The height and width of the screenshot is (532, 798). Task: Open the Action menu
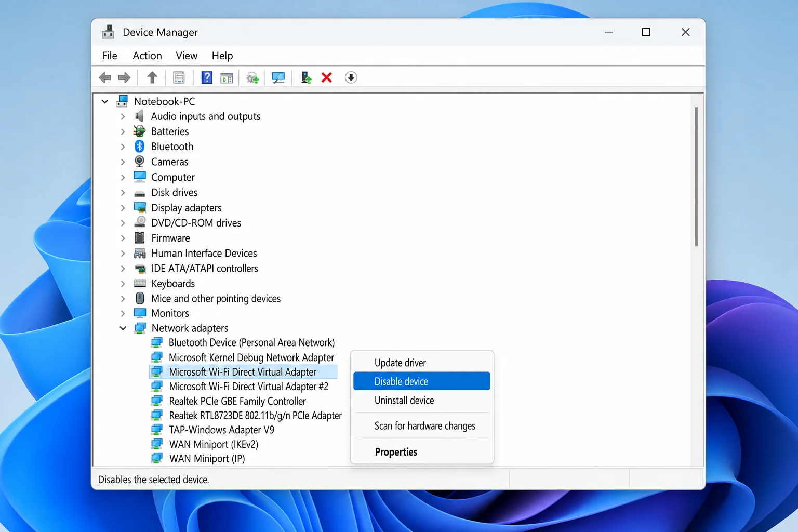(x=147, y=56)
